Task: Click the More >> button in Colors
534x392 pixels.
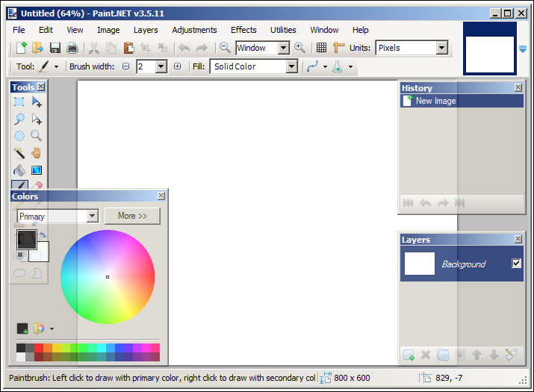Action: pos(132,216)
